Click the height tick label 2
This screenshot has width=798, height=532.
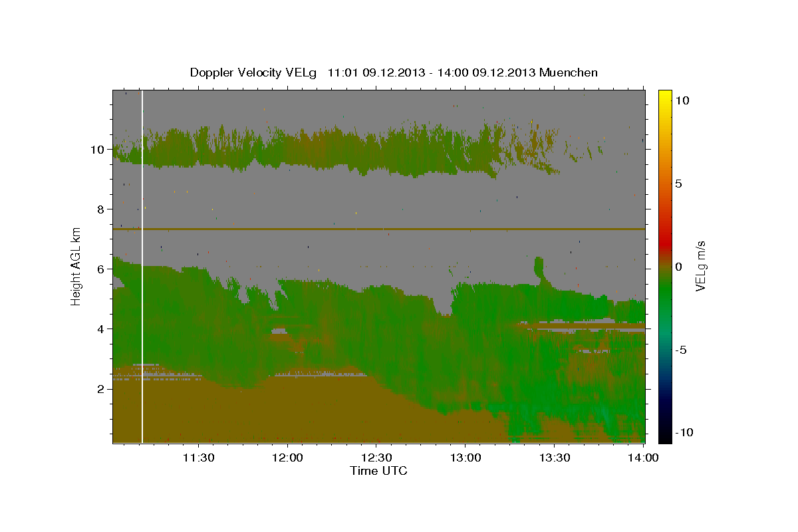coord(102,388)
